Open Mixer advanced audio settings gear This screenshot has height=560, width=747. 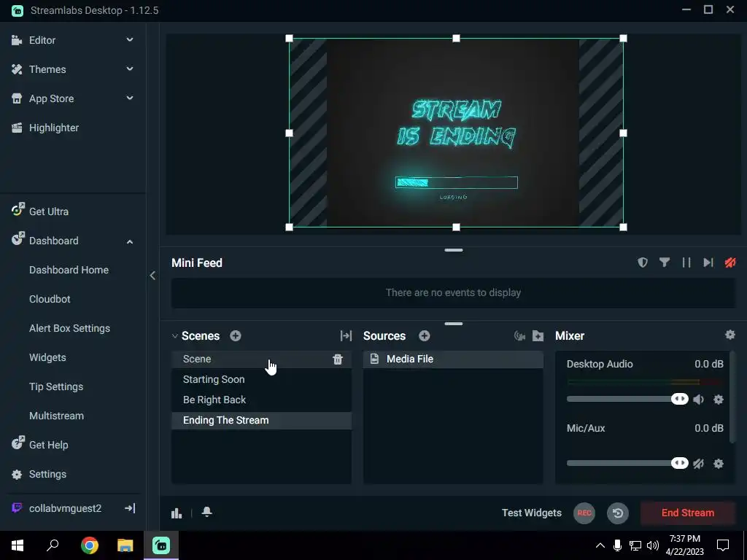tap(729, 335)
